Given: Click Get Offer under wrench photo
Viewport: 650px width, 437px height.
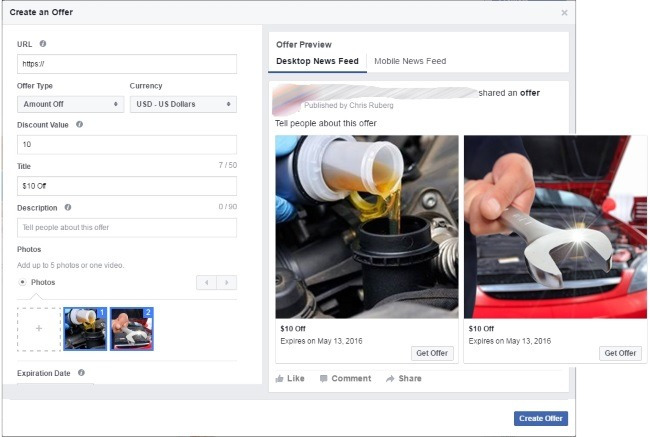Looking at the screenshot, I should (620, 353).
